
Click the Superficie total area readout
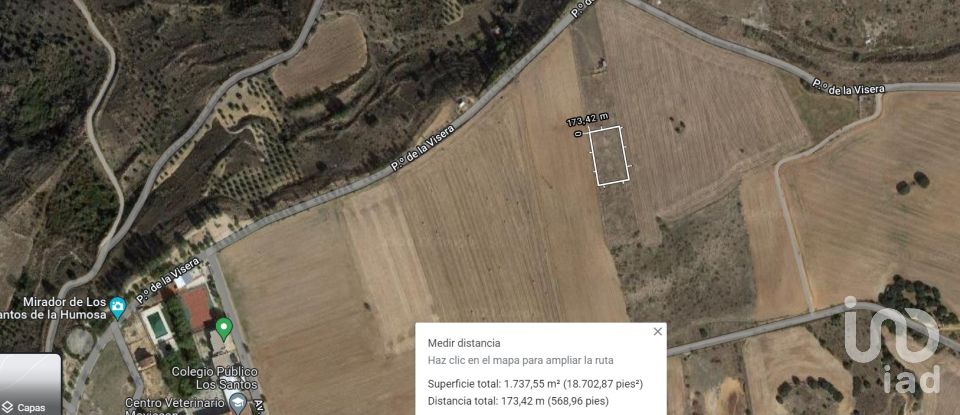click(535, 384)
